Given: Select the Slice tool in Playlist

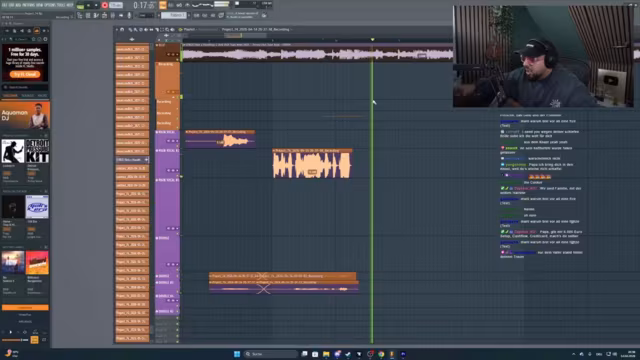Looking at the screenshot, I should [157, 29].
